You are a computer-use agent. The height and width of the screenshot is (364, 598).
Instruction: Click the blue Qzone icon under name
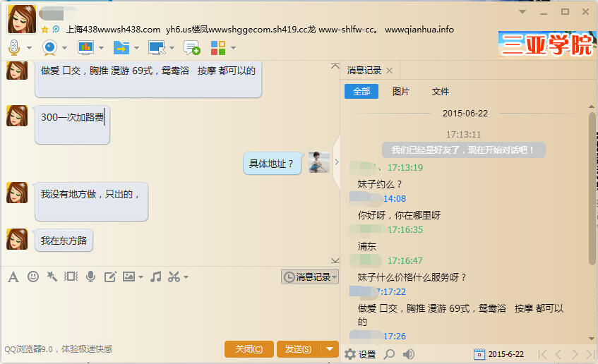coord(56,30)
